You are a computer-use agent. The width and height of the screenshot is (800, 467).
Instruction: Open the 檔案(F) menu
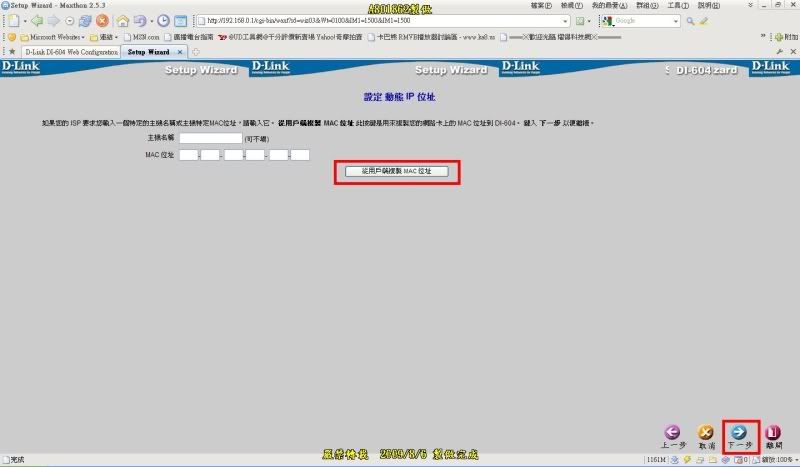coord(541,6)
